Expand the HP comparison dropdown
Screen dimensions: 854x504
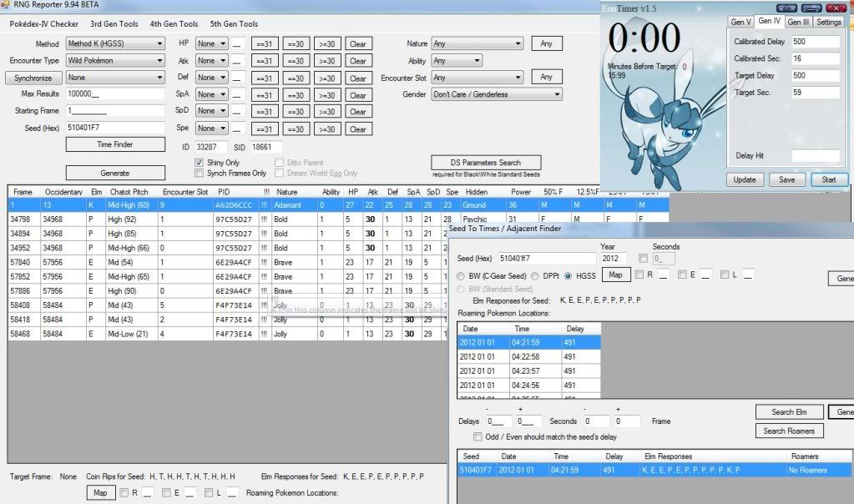212,43
